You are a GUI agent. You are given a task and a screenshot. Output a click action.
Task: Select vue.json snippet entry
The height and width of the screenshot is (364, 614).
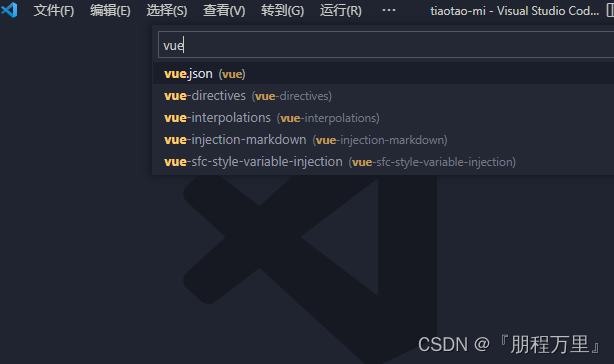383,74
